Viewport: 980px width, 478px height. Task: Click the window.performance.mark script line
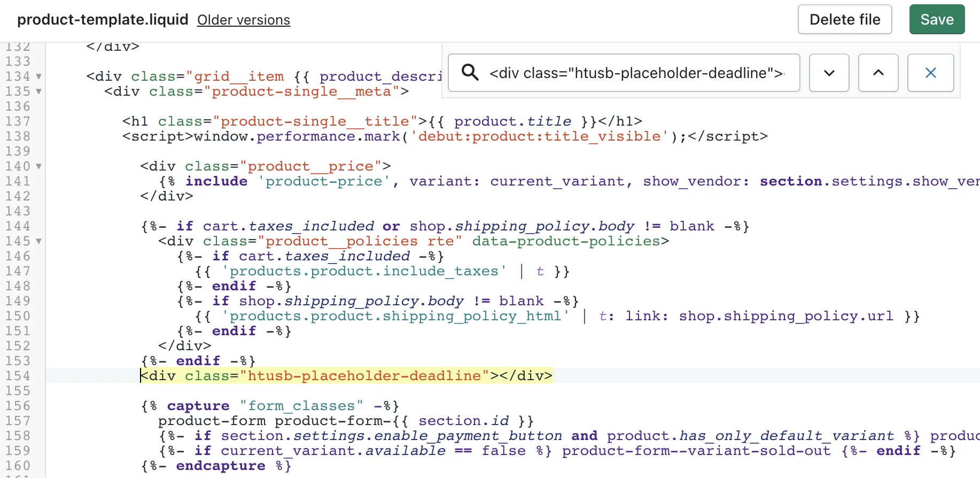point(445,136)
